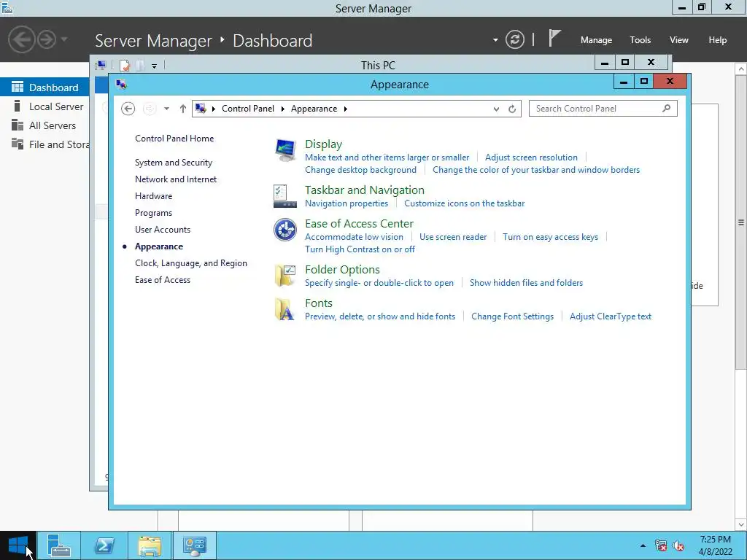Refresh the Control Panel address bar

pyautogui.click(x=512, y=109)
